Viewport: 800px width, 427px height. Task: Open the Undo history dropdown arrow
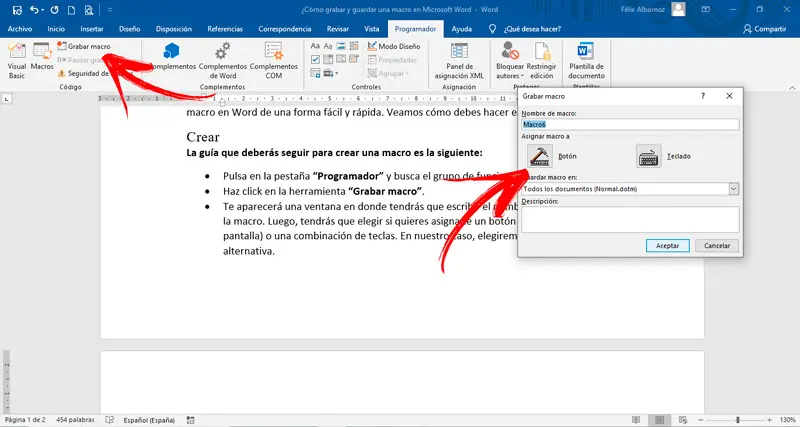coord(42,10)
